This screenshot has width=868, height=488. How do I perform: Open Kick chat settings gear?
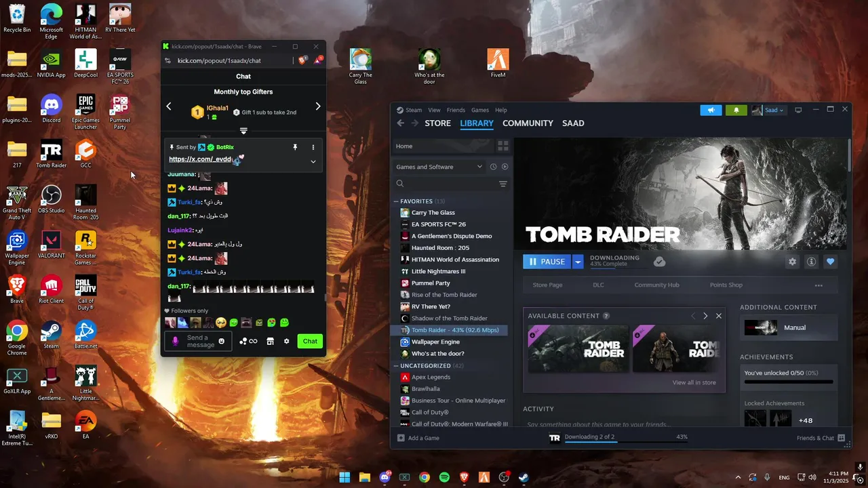coord(286,342)
